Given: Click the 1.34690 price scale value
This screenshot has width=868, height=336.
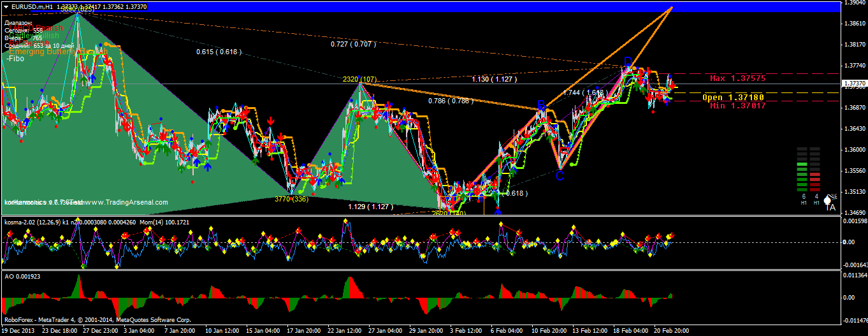Looking at the screenshot, I should pos(853,212).
